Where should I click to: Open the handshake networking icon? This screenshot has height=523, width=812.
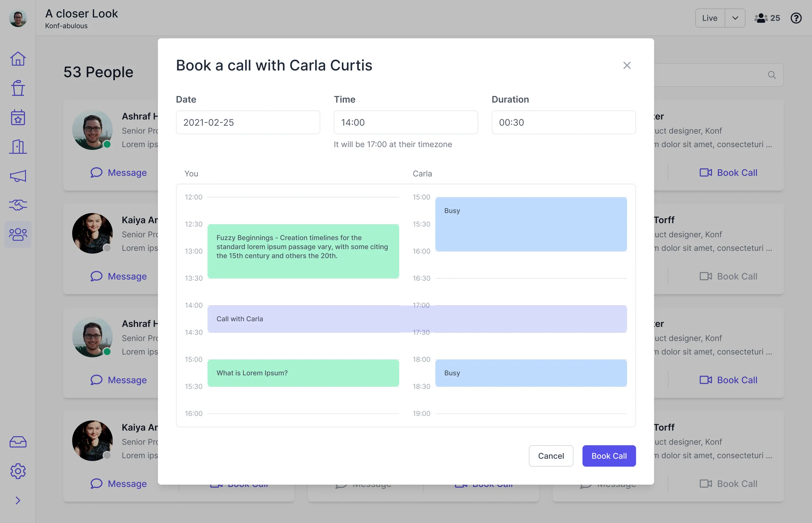pos(18,205)
